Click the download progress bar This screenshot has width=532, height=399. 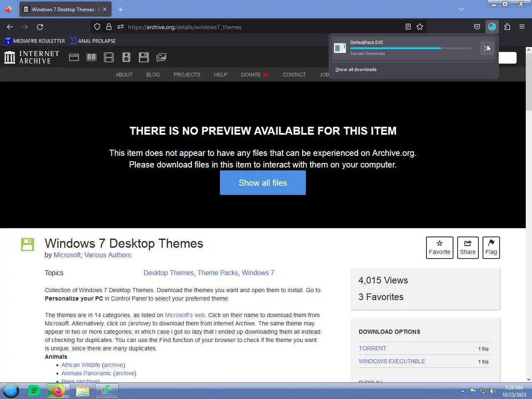411,48
